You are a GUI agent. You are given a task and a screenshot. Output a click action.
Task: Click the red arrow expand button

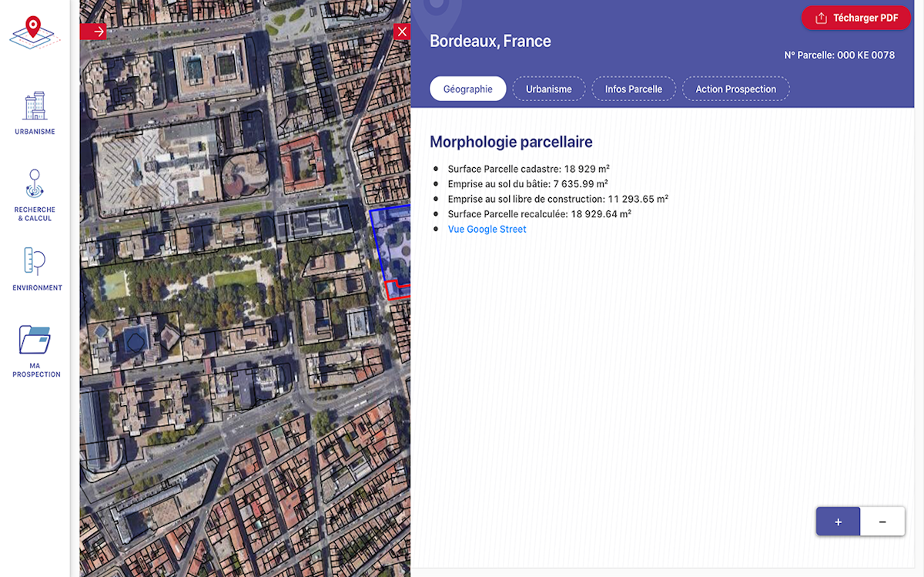pos(93,32)
